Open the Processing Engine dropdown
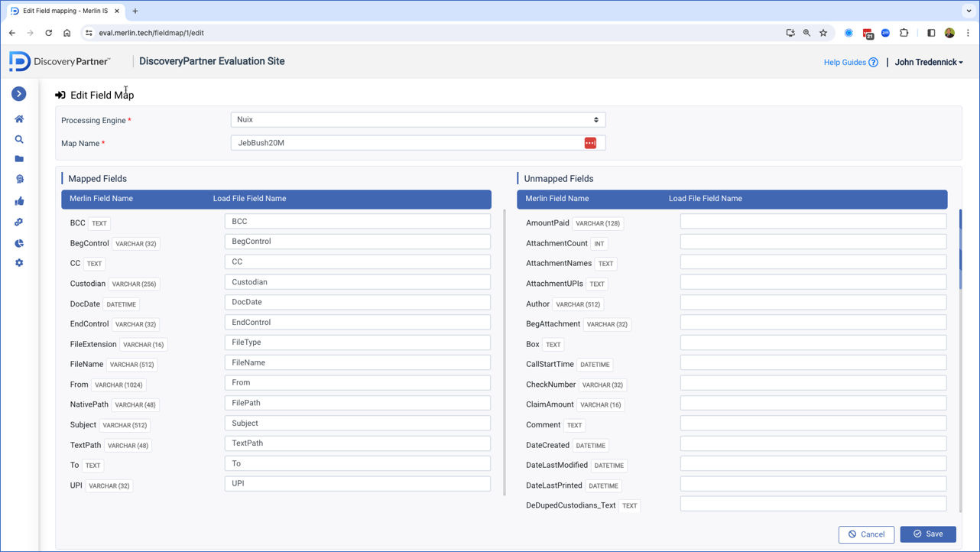 click(x=417, y=120)
